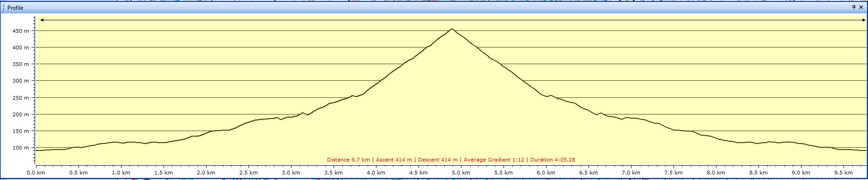The width and height of the screenshot is (868, 180).
Task: Click the auto-hide pin icon on Profile panel
Action: [854, 7]
